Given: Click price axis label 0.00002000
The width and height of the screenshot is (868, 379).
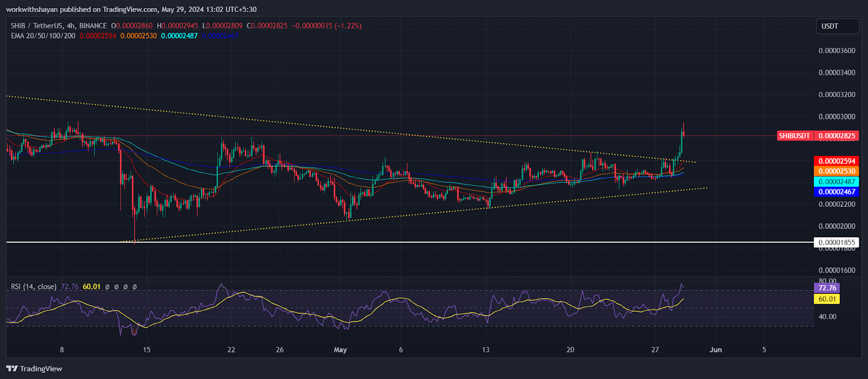Looking at the screenshot, I should click(x=837, y=226).
